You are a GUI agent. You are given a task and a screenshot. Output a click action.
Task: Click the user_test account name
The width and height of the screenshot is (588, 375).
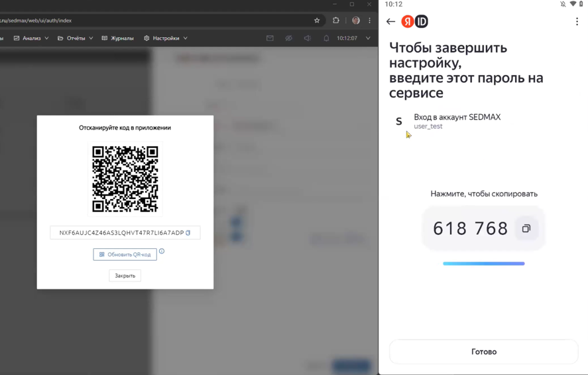pos(428,126)
